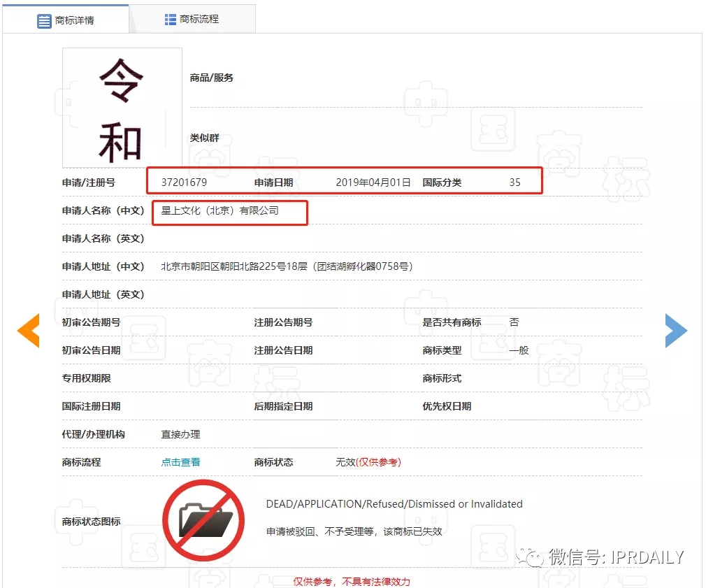
Task: Click the 专用权期限 label
Action: tap(87, 378)
